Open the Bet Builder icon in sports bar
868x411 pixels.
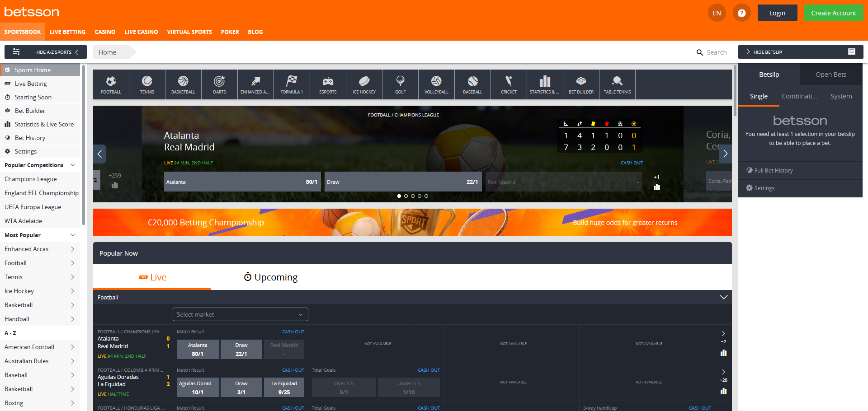[x=581, y=84]
